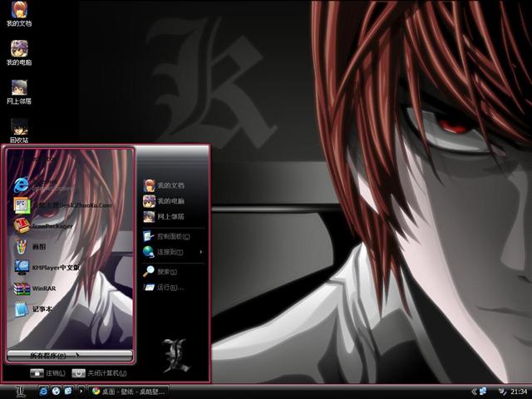532x399 pixels.
Task: Open 搜索(S) search from start menu
Action: (160, 272)
